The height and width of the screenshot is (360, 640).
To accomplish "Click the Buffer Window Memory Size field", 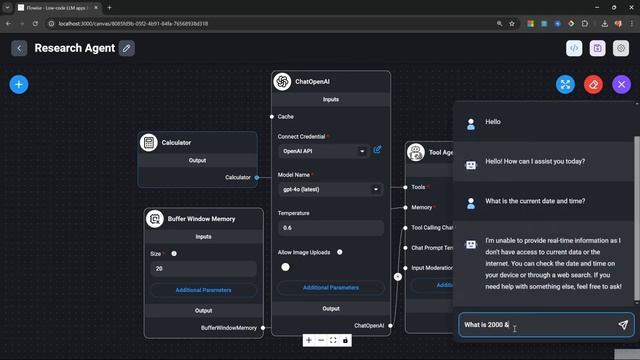I will pos(203,269).
